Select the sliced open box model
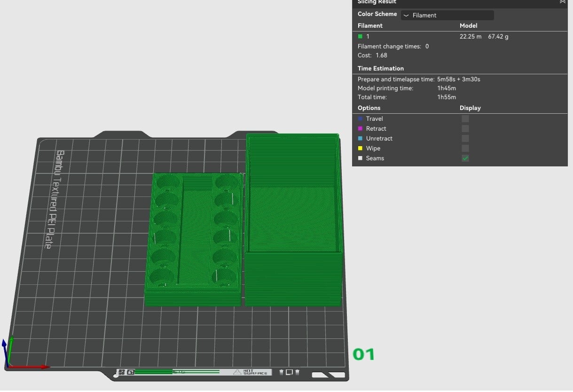This screenshot has height=392, width=573. tap(294, 221)
